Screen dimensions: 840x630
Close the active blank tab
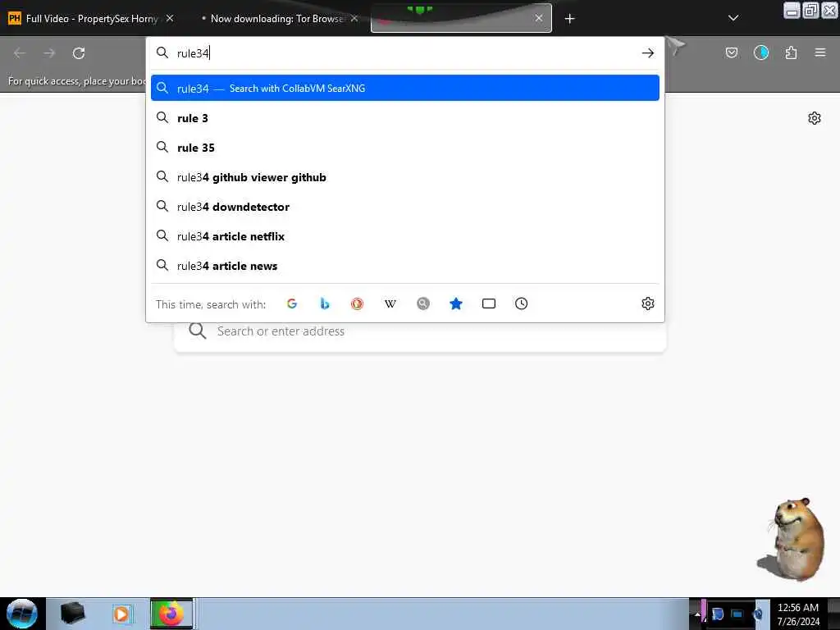pyautogui.click(x=539, y=18)
